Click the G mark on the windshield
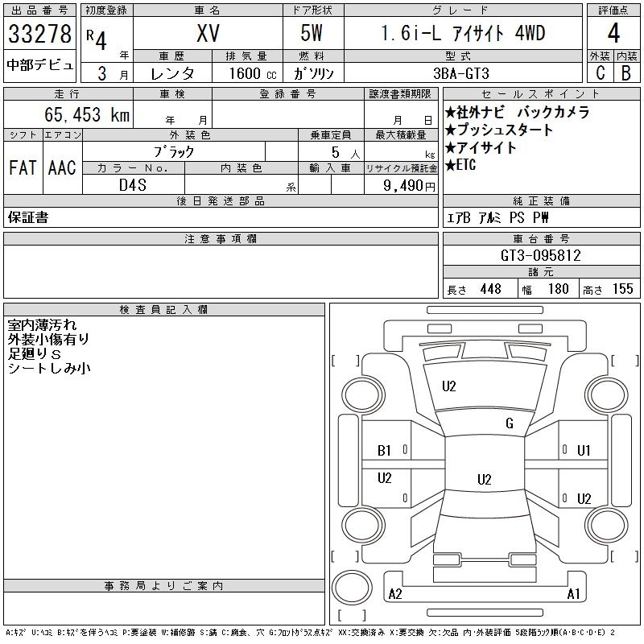This screenshot has height=644, width=644. pyautogui.click(x=510, y=423)
